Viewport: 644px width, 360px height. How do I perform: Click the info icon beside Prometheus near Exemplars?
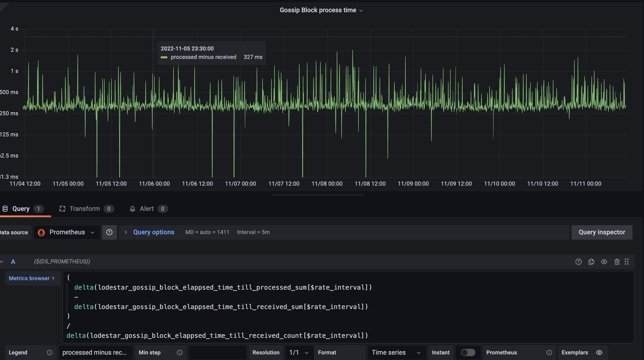coord(549,352)
